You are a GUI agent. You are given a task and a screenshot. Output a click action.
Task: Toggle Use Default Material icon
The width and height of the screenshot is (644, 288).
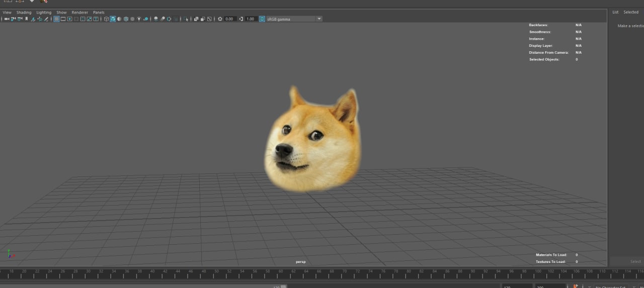tap(119, 19)
